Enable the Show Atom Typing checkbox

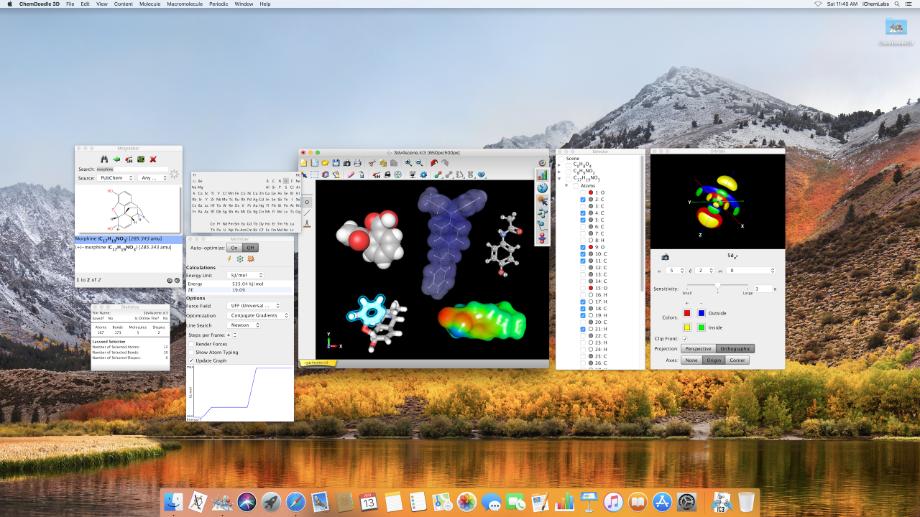pos(191,352)
